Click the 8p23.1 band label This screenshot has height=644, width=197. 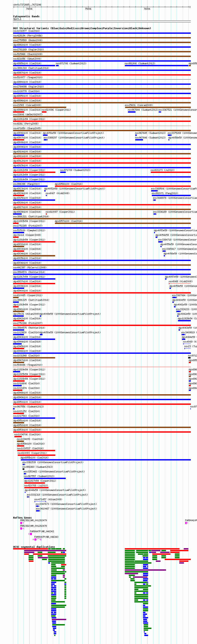[x=17, y=19]
